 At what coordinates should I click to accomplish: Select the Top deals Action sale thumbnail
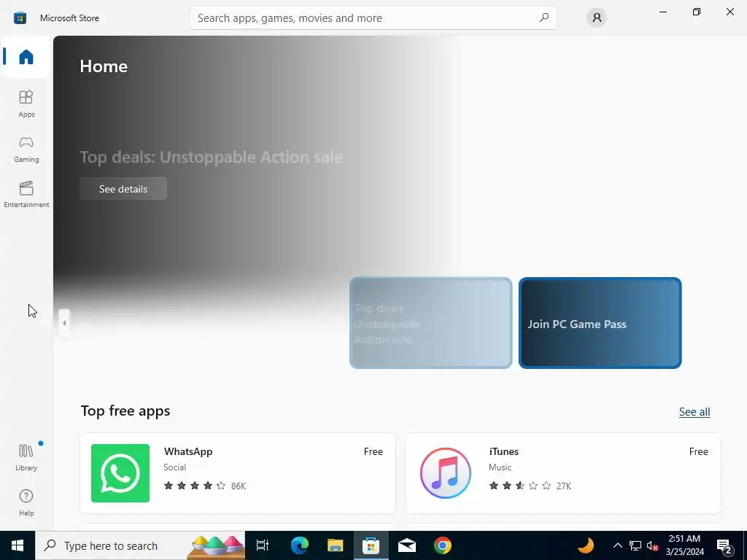coord(430,323)
